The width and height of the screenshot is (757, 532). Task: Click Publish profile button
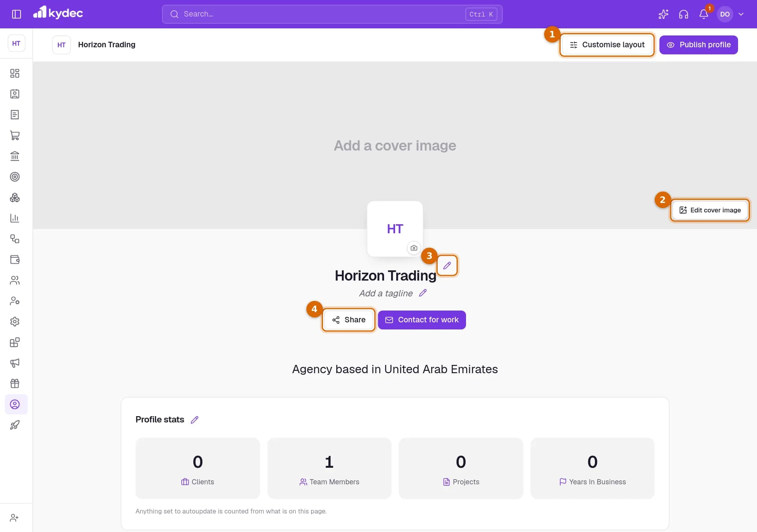tap(698, 45)
